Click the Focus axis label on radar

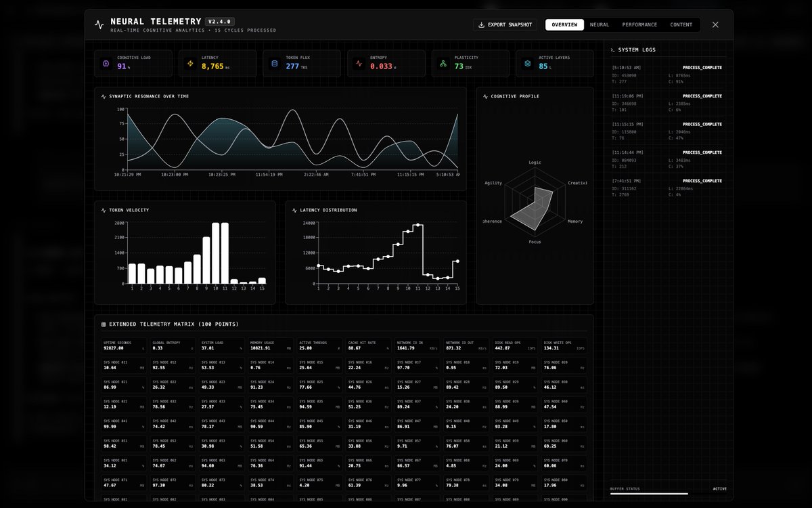click(x=535, y=241)
